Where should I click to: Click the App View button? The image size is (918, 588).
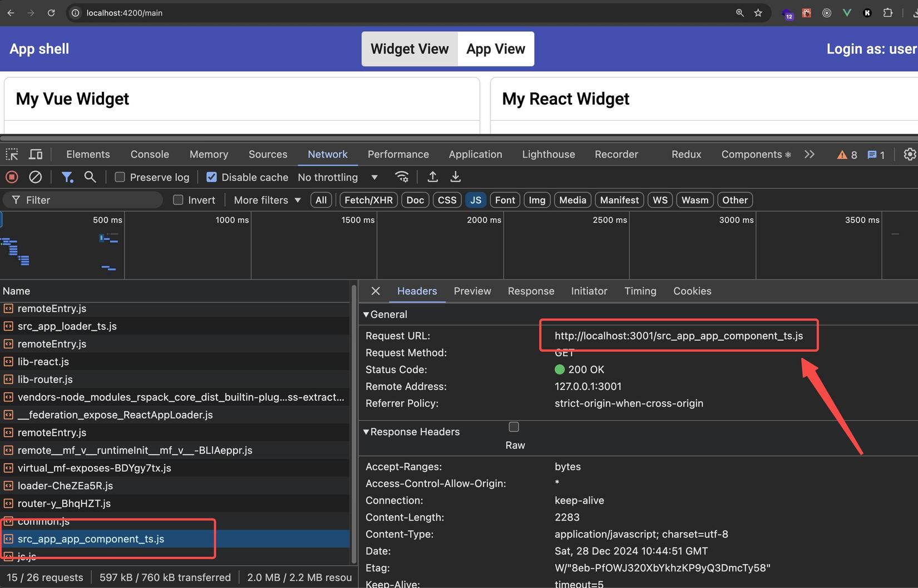pos(495,49)
